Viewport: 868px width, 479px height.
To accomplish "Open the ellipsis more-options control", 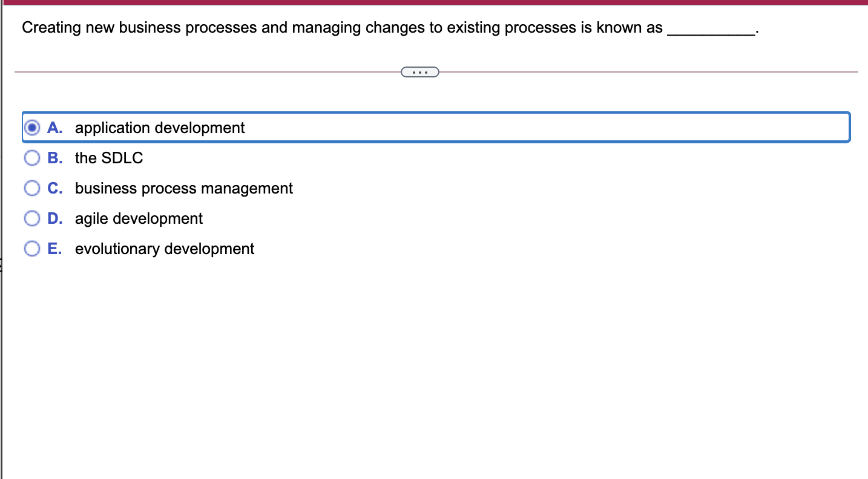I will tap(419, 72).
